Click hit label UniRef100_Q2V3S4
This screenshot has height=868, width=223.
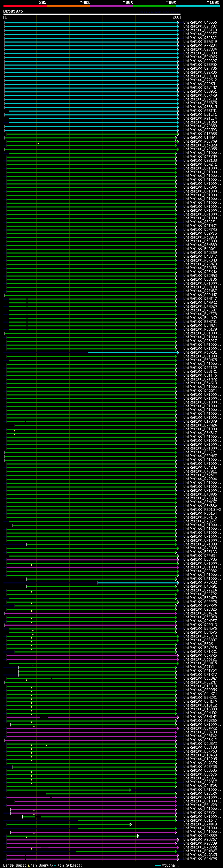tap(200, 50)
